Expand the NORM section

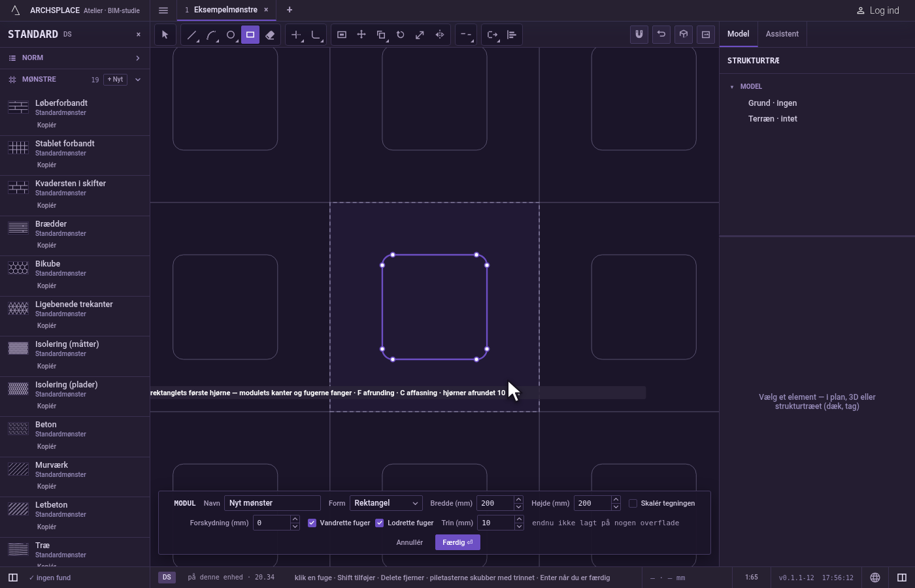point(75,58)
